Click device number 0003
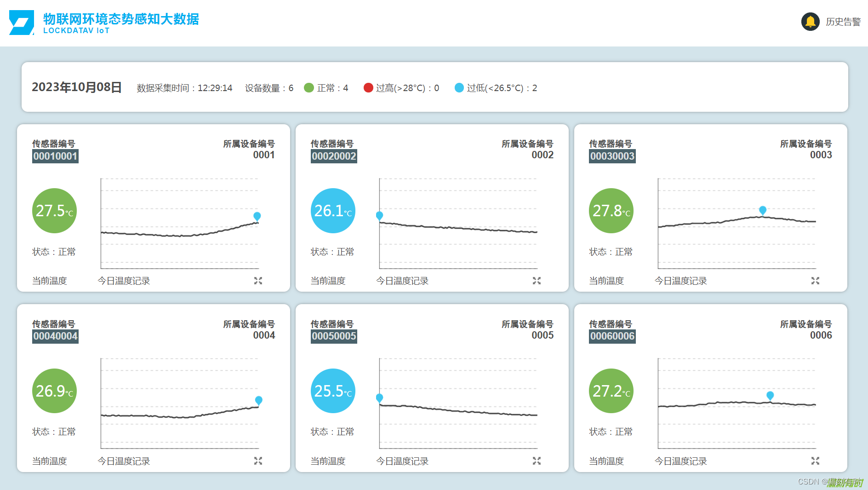Viewport: 868px width, 490px height. pos(821,155)
